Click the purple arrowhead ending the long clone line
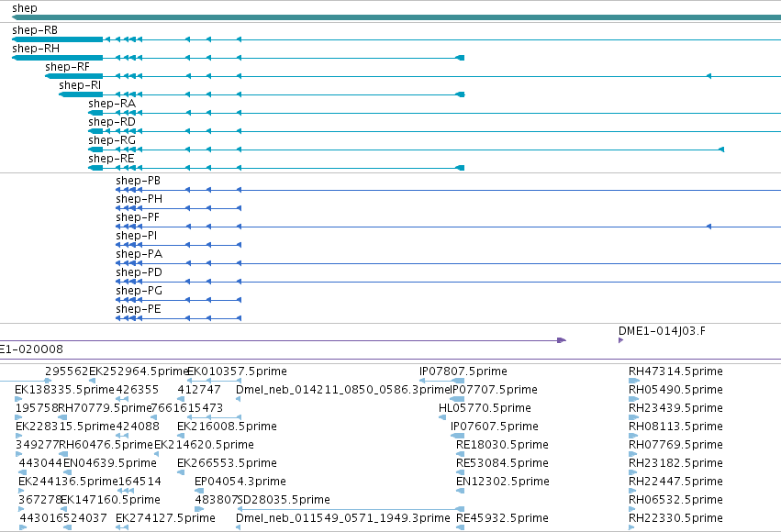This screenshot has height=532, width=781. (x=562, y=340)
